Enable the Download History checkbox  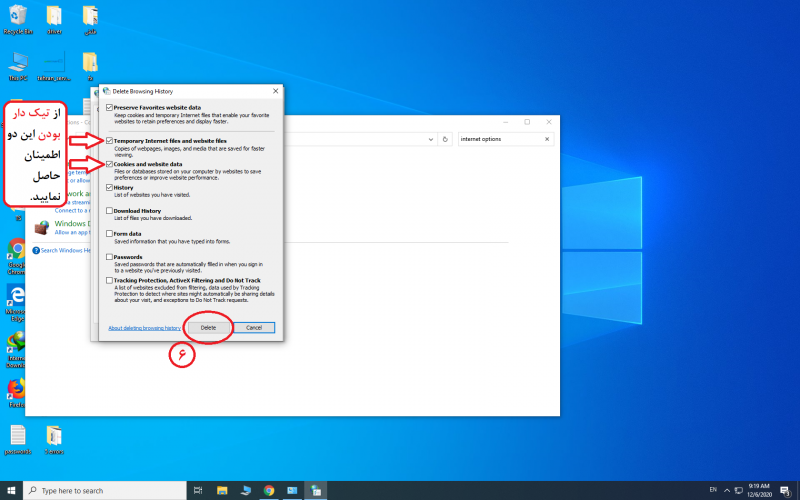click(109, 211)
